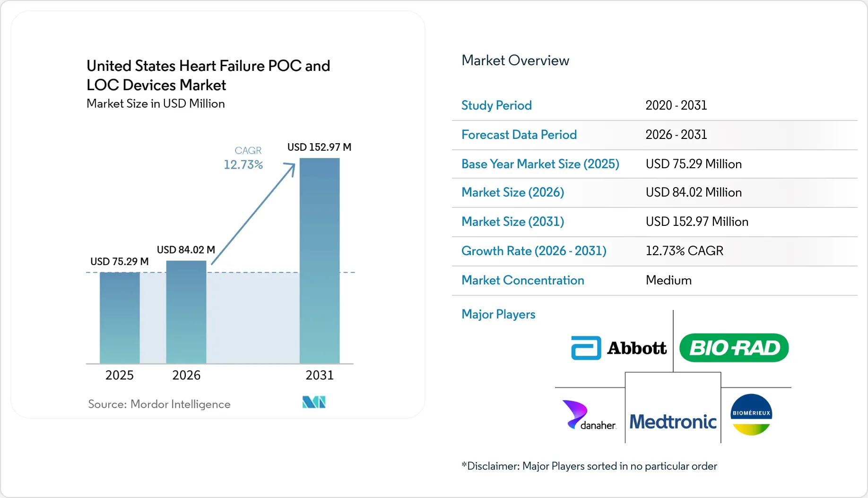Click the Forecast Data Period label
The height and width of the screenshot is (498, 868).
pyautogui.click(x=519, y=135)
